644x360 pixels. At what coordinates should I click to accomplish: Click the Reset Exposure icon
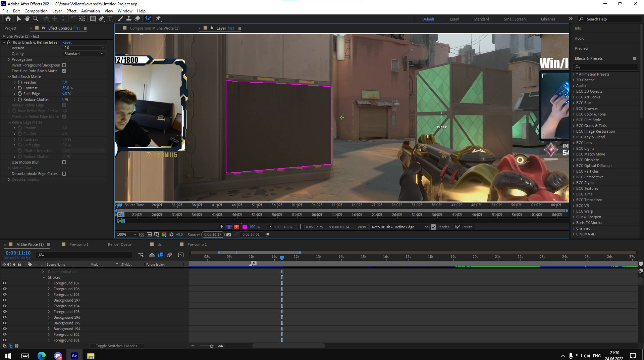coord(171,234)
